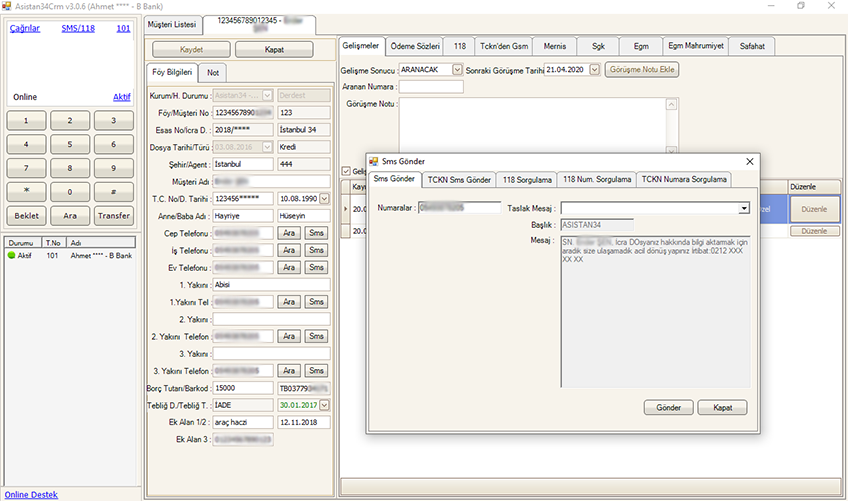Viewport: 848px width, 501px height.
Task: Open the SMS/118 link
Action: pos(78,28)
